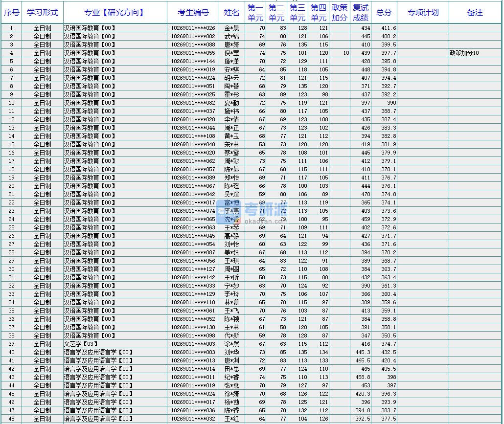
Task: Select the 专项计划 column header
Action: [x=423, y=13]
